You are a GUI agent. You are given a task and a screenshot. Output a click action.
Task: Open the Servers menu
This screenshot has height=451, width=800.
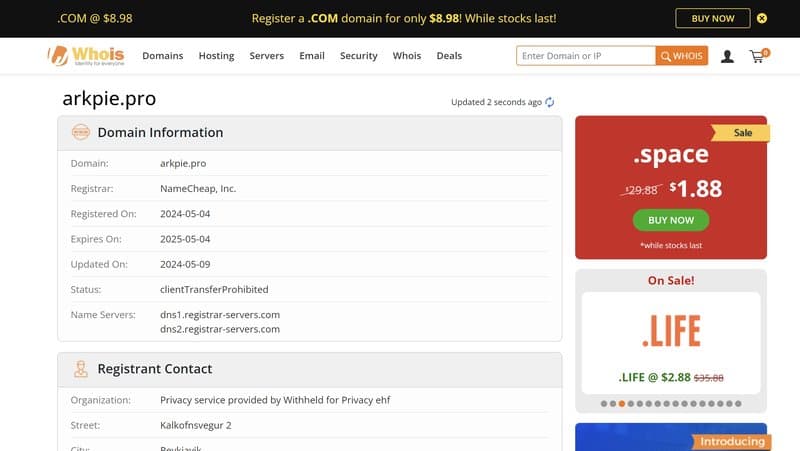267,56
